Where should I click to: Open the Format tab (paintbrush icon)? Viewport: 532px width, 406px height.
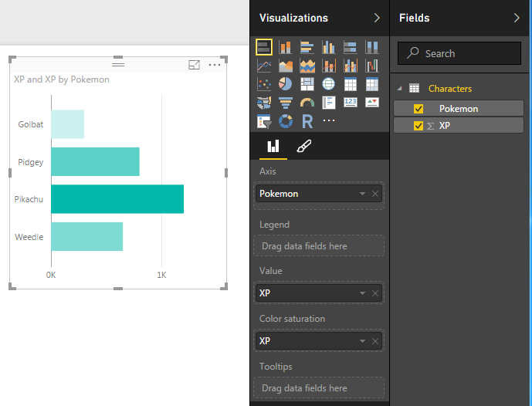pos(303,146)
